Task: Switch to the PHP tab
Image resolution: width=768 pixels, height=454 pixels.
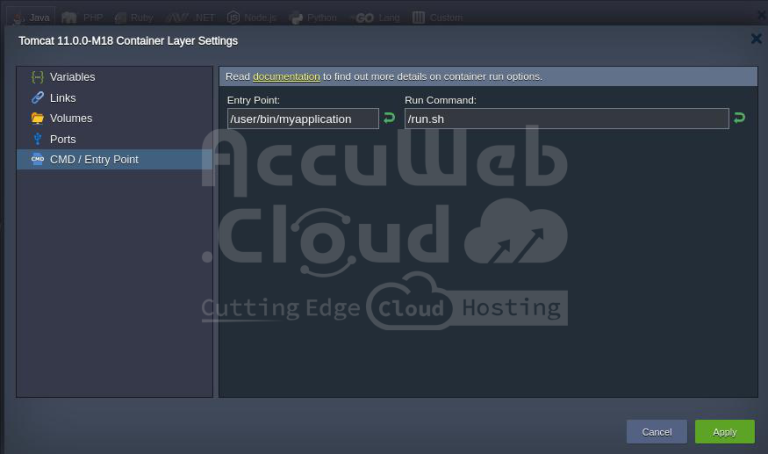Action: tap(84, 17)
